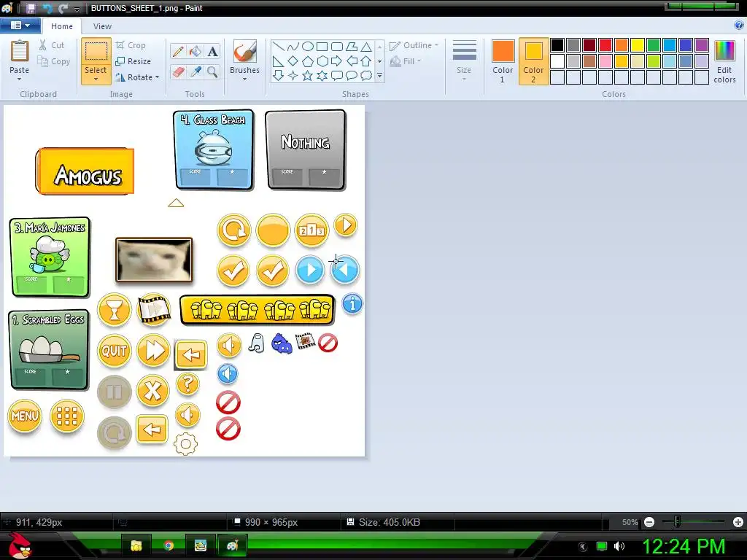Choose the straight Line shape
The height and width of the screenshot is (560, 747).
tap(279, 46)
